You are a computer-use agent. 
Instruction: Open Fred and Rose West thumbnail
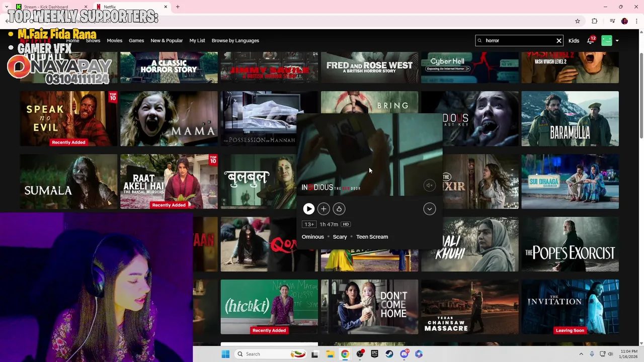369,67
